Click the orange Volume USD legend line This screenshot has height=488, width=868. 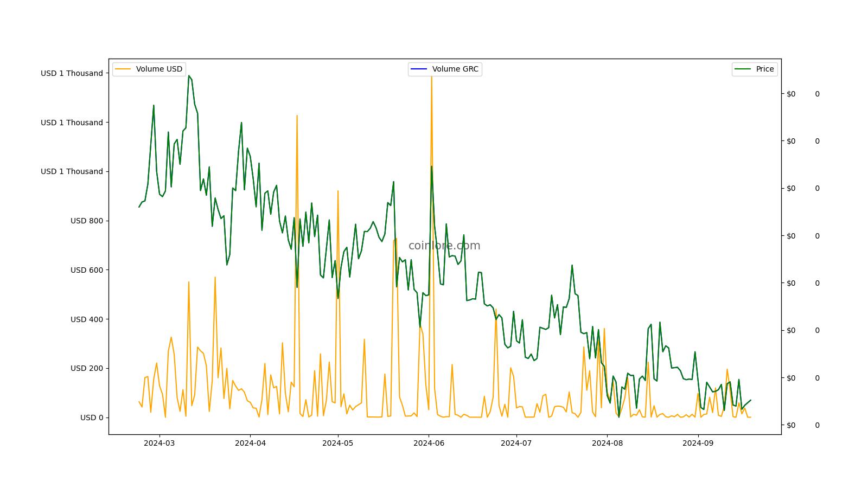click(x=123, y=69)
